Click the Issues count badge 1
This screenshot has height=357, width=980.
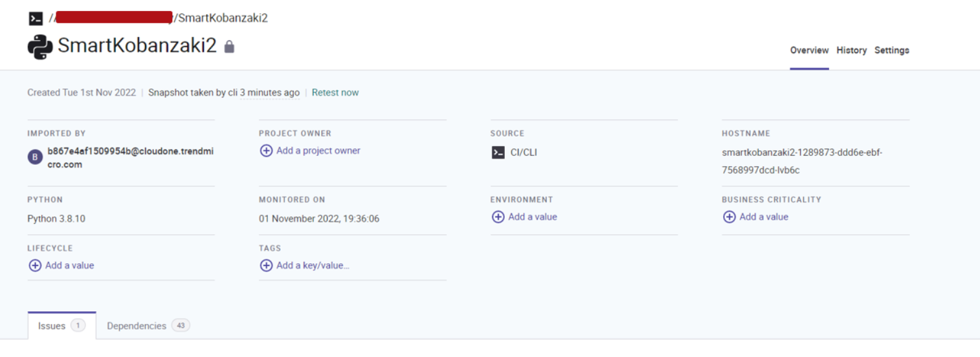[78, 326]
